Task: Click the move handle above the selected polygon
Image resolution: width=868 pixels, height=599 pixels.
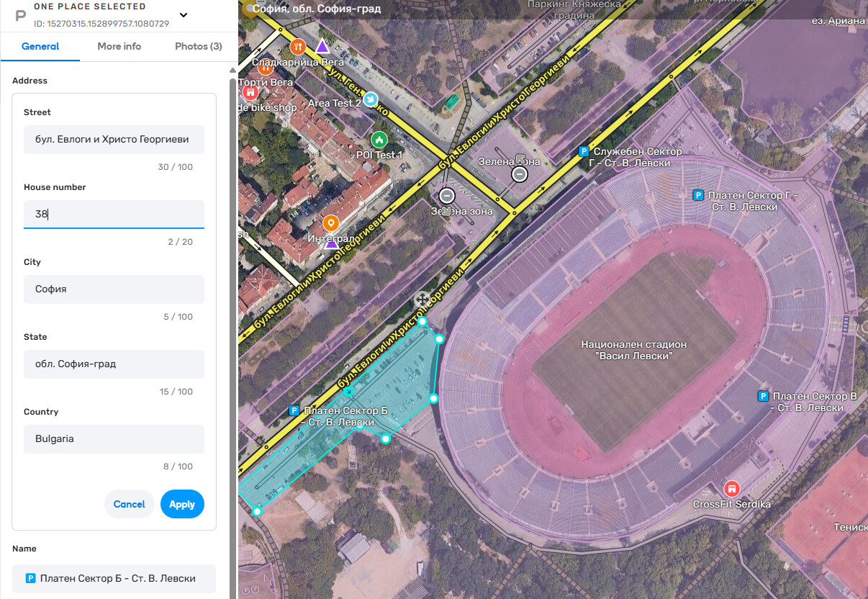Action: [422, 299]
